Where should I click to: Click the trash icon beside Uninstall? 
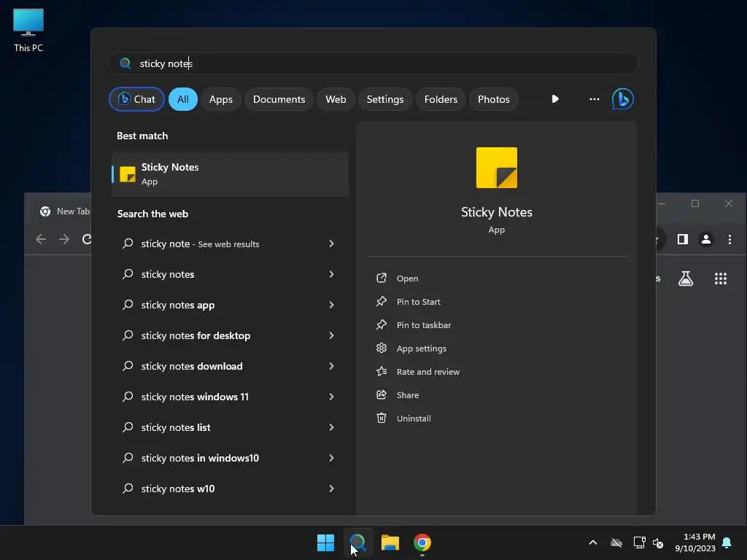coord(381,418)
